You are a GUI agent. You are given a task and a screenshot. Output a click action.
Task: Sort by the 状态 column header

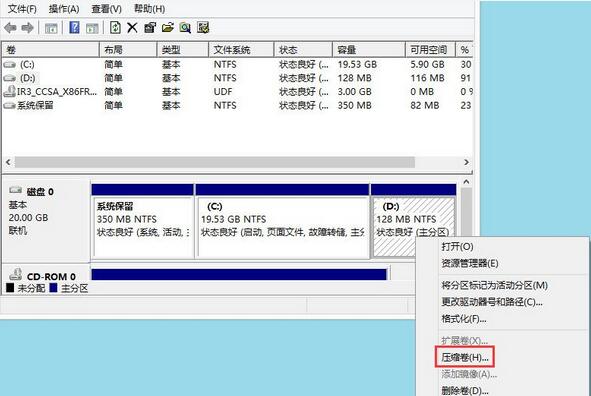pos(303,50)
